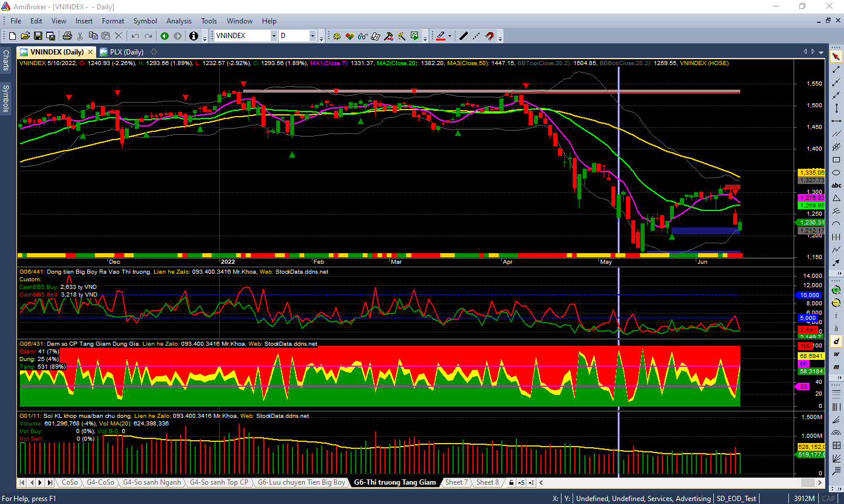The height and width of the screenshot is (504, 844).
Task: Select the Vertical line drawing tool
Action: [x=836, y=108]
